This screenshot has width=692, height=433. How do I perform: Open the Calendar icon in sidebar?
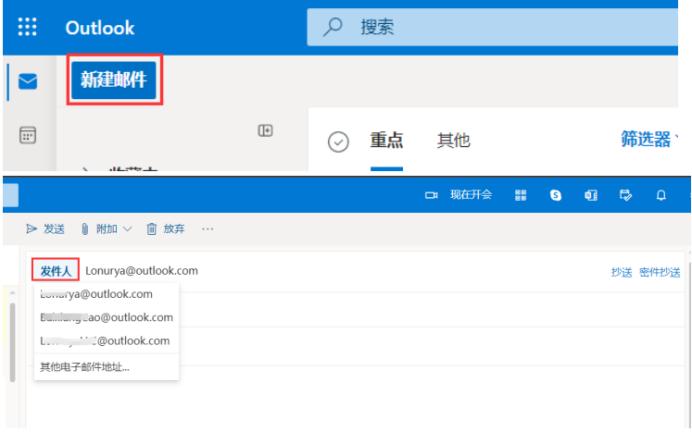point(28,135)
